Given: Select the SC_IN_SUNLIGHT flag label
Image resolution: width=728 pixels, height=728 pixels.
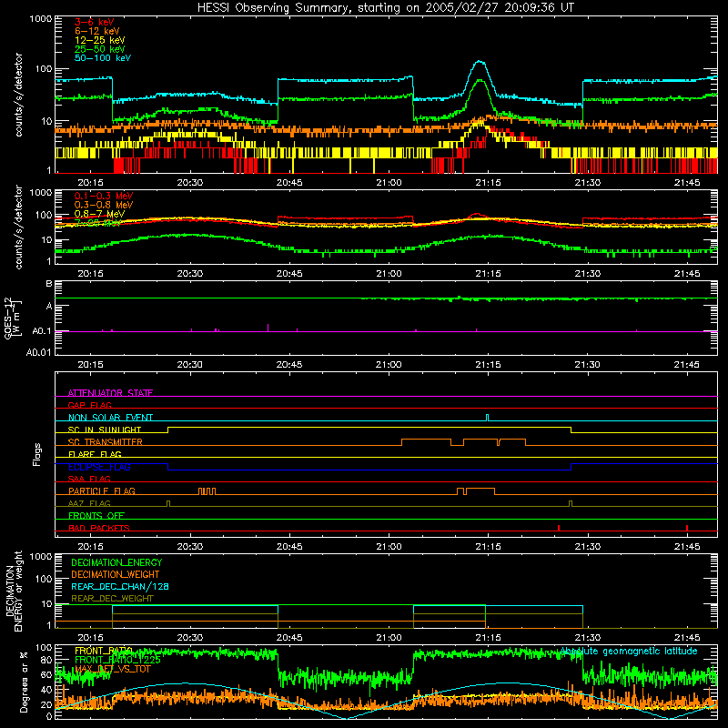Looking at the screenshot, I should [105, 430].
